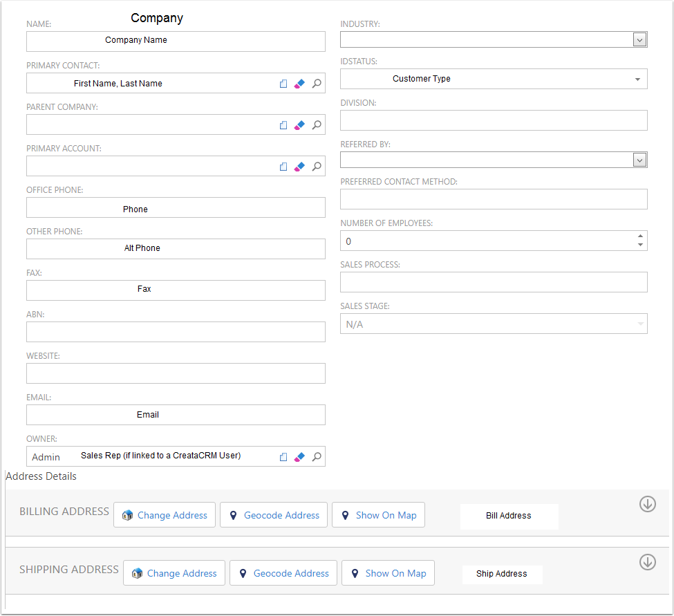This screenshot has width=674, height=616.
Task: Open the Referred By dropdown
Action: pos(639,160)
